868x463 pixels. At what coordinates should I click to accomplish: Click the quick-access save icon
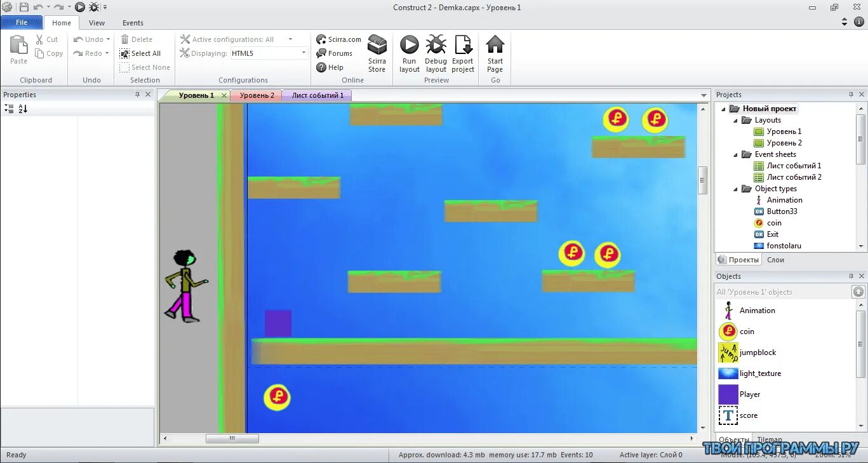23,7
